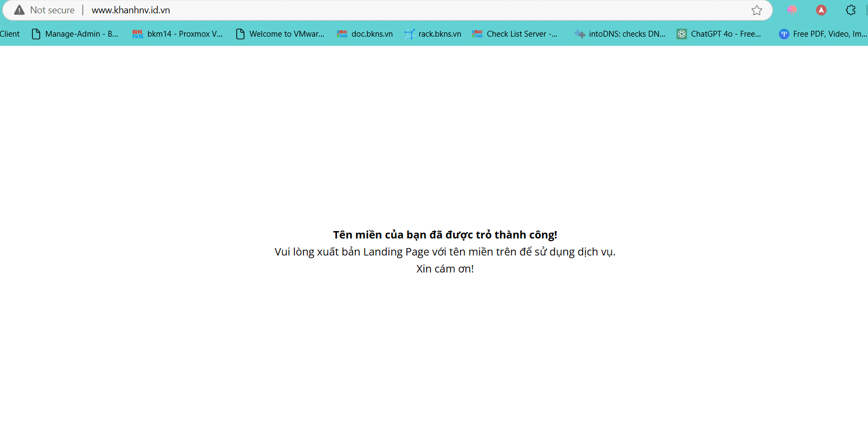Click the www.khanhnv.id.vn address bar URL

(x=131, y=10)
